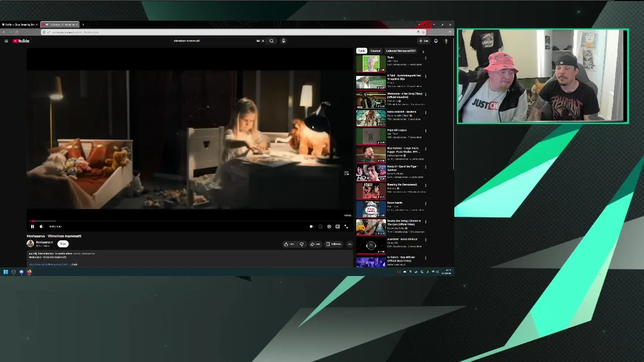Open options menu for Bleeding Me video

click(x=426, y=185)
